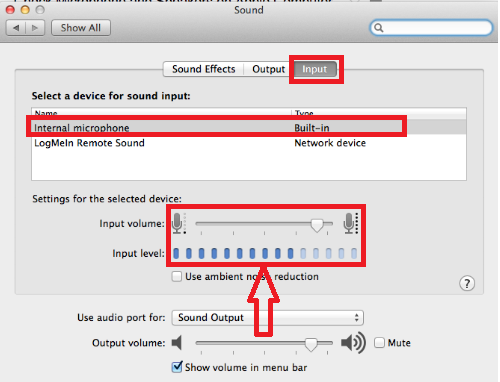Click the help question mark button
500x382 pixels.
(x=467, y=284)
